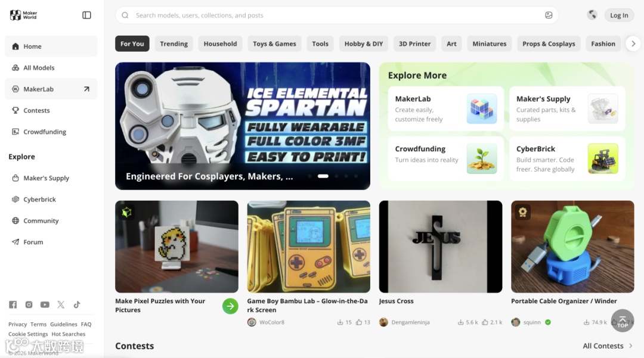Select the last carousel dot
Image resolution: width=644 pixels, height=358 pixels.
[355, 176]
